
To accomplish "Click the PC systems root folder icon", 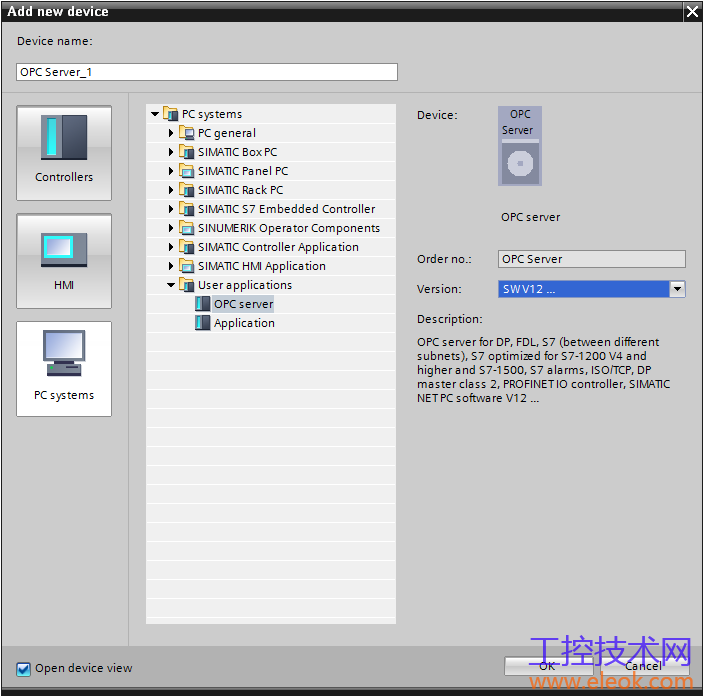I will pos(171,114).
